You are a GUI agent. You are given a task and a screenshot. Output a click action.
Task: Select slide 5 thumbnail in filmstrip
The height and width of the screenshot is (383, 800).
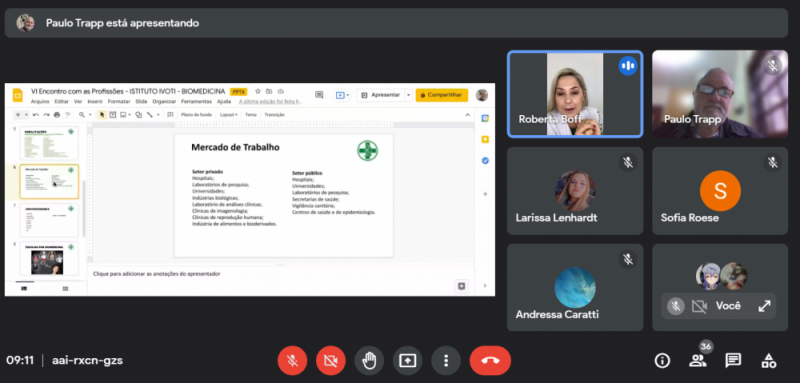tap(49, 143)
